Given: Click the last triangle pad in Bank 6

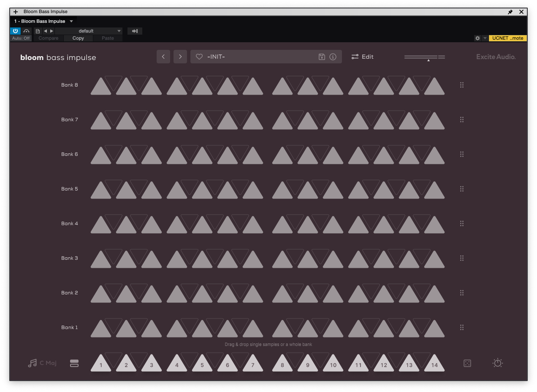Looking at the screenshot, I should [x=434, y=156].
